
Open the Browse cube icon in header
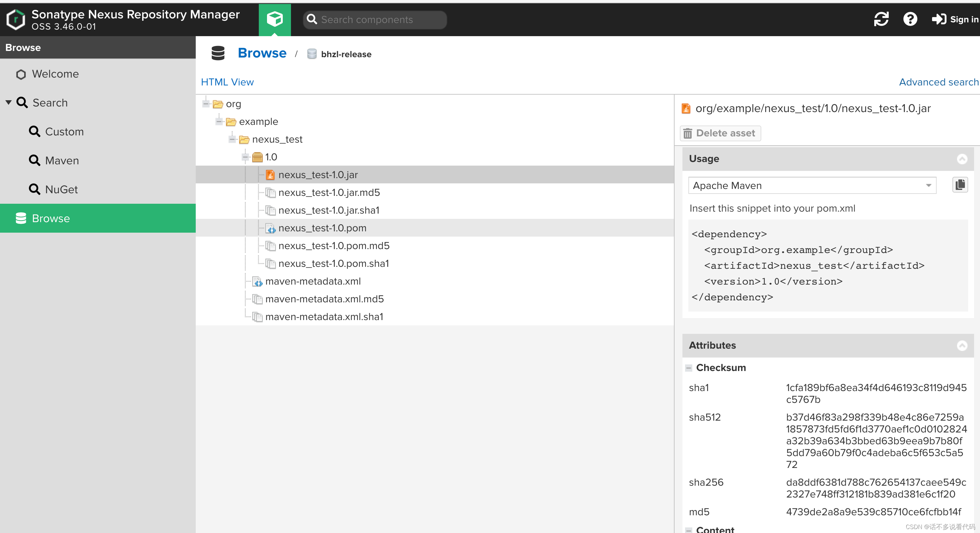275,19
